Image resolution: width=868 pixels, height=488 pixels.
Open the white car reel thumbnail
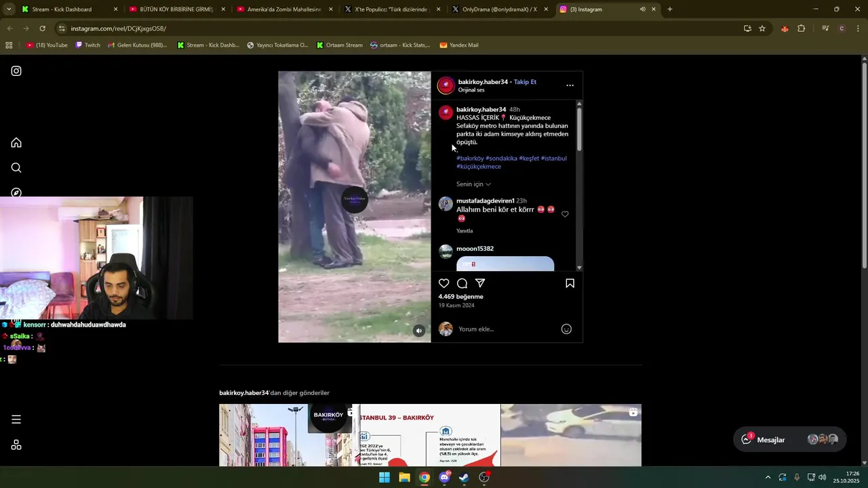571,435
